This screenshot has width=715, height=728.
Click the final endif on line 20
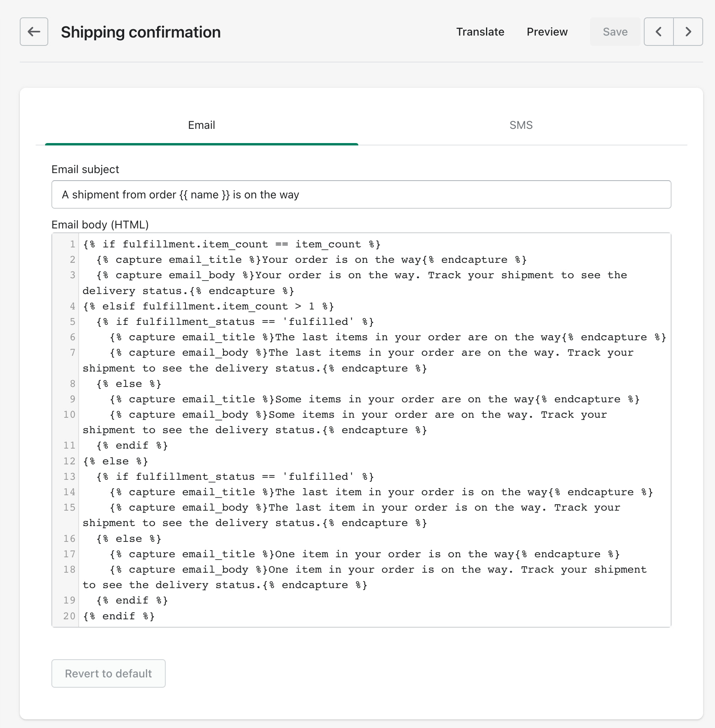point(119,616)
